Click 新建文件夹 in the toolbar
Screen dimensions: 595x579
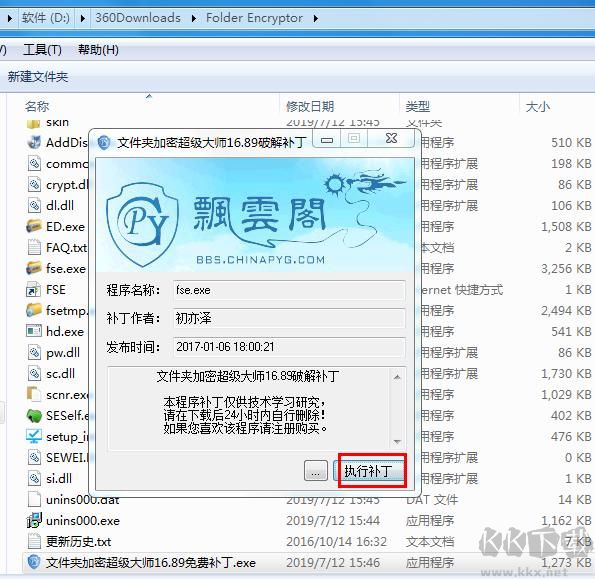point(38,77)
